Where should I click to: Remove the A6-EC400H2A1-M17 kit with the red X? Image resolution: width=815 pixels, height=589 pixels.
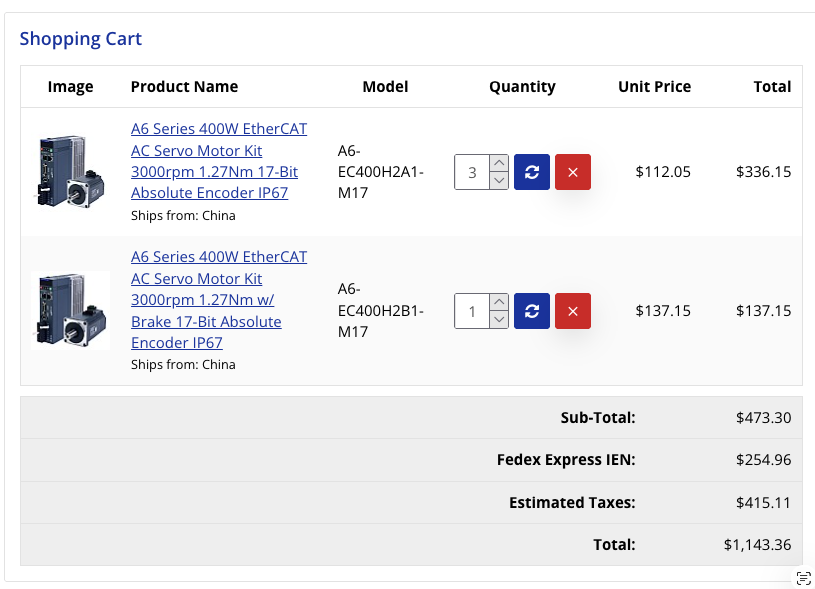(x=573, y=172)
